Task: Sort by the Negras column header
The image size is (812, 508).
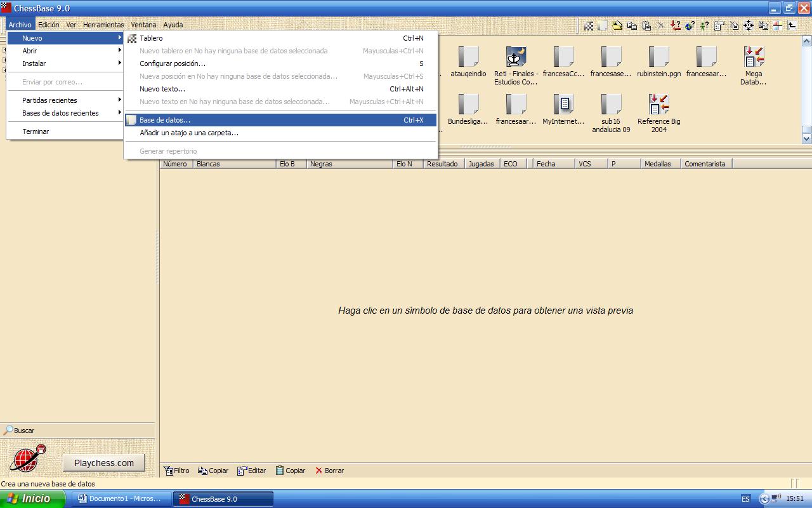Action: 350,164
